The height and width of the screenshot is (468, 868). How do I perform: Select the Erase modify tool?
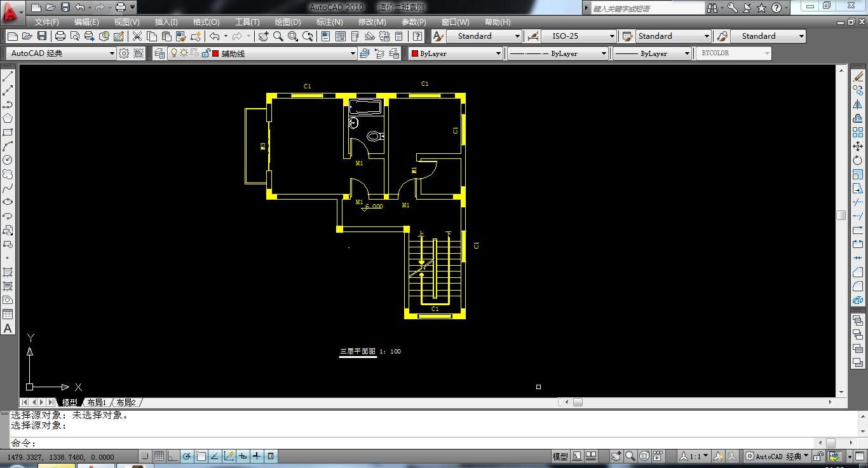[858, 76]
